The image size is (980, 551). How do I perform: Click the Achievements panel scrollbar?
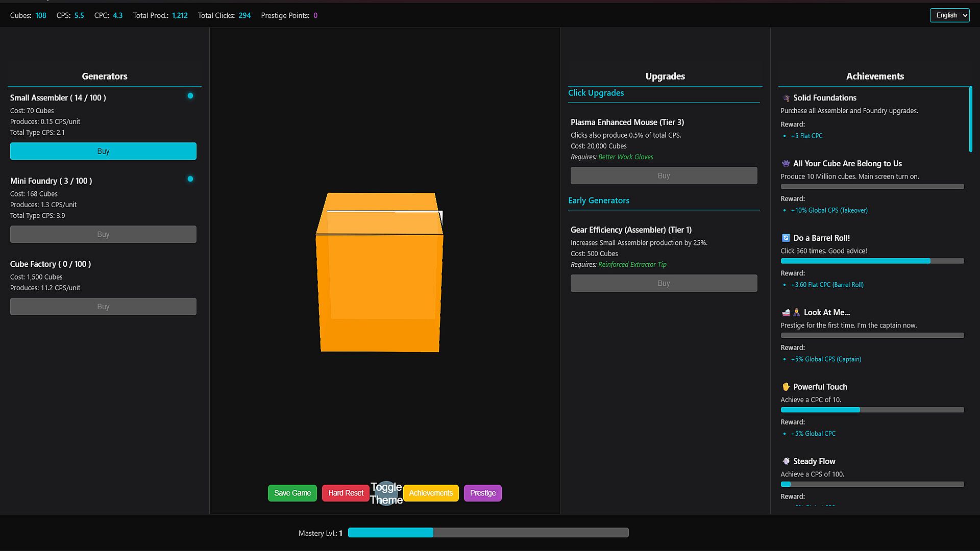[x=970, y=119]
